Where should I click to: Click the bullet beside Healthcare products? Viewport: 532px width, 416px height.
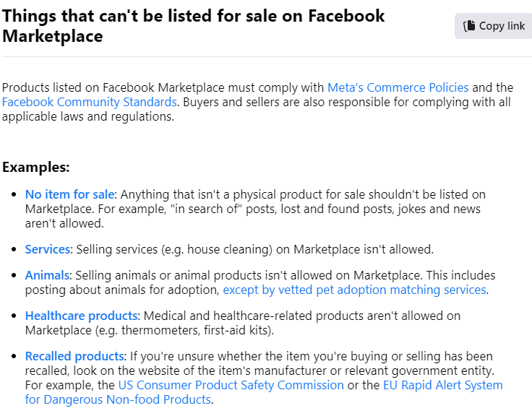[x=14, y=316]
